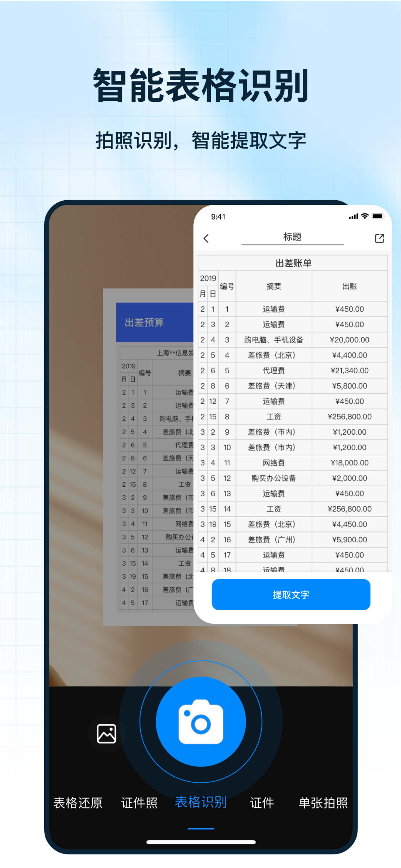Tap the 购买办公设备 cell
The height and width of the screenshot is (868, 401).
tap(273, 478)
